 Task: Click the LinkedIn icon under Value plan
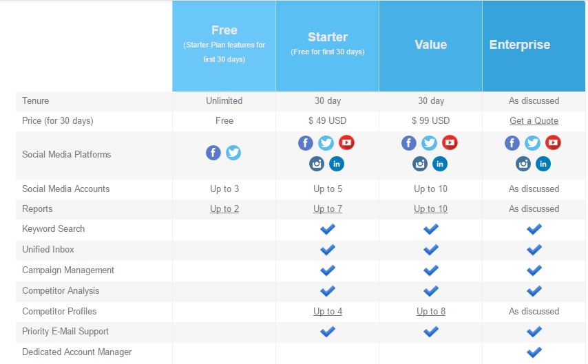pyautogui.click(x=440, y=164)
